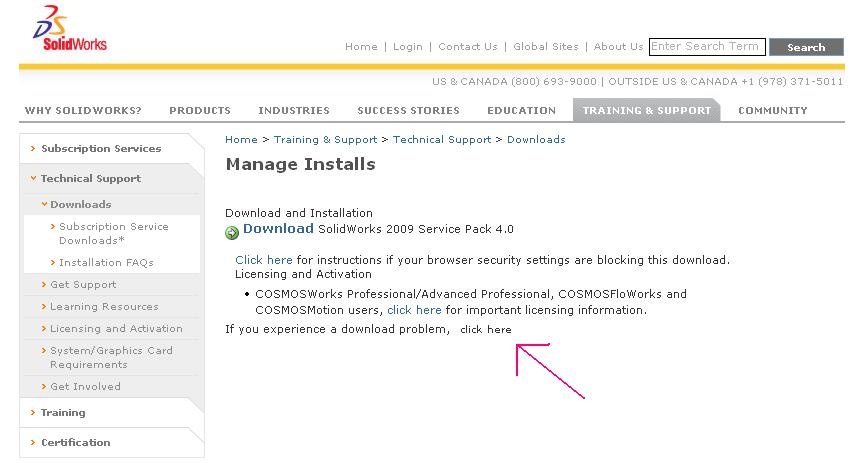
Task: Open Subscription Service Downloads sidebar item
Action: tap(113, 234)
